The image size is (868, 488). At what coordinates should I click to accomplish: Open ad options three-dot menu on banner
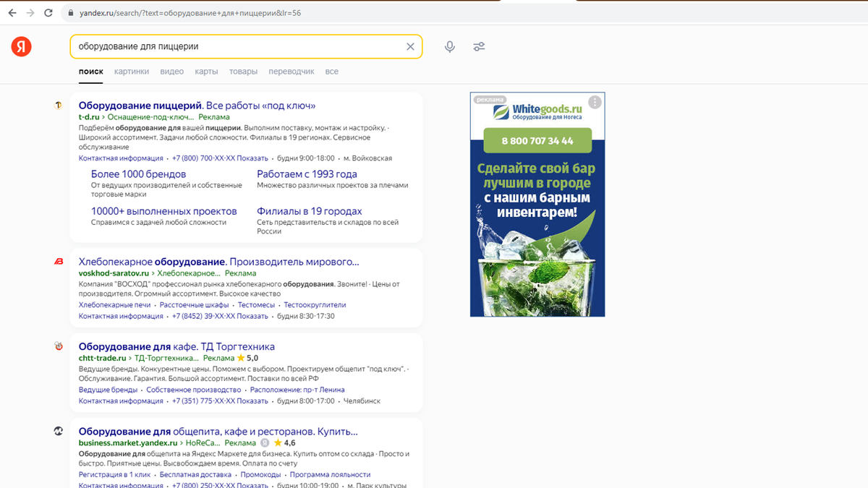coord(595,102)
